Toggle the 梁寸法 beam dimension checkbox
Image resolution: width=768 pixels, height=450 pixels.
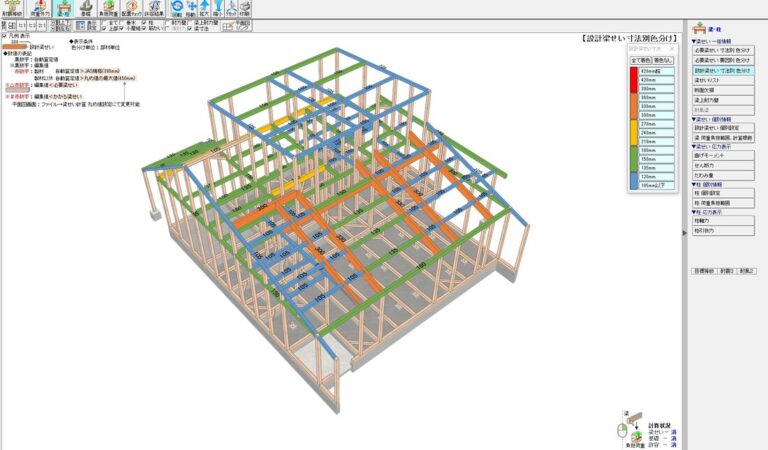point(189,28)
